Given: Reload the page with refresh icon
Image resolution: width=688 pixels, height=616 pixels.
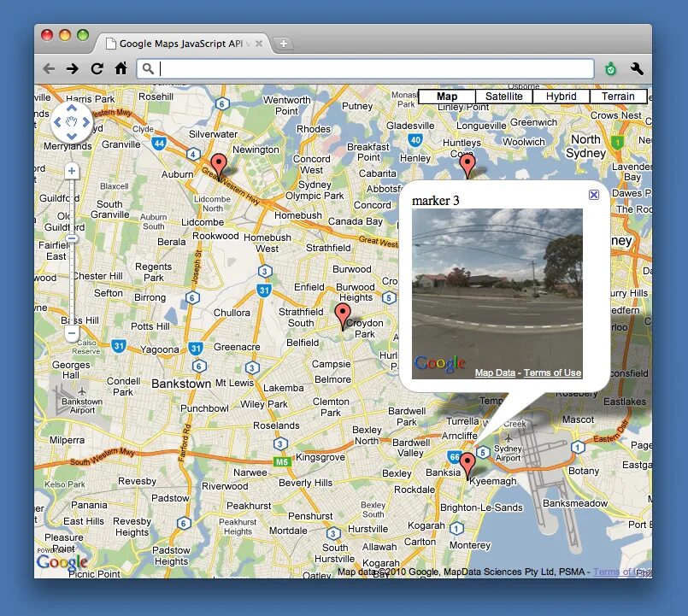Looking at the screenshot, I should pyautogui.click(x=97, y=69).
